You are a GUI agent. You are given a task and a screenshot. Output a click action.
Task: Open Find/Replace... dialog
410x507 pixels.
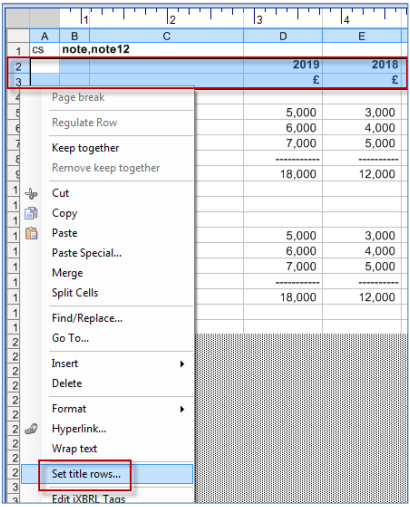click(87, 318)
